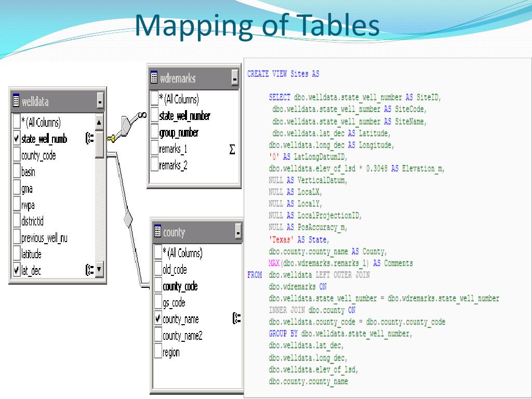Click the sigma aggregate icon beside remarks_1
The width and height of the screenshot is (532, 399).
click(x=232, y=150)
